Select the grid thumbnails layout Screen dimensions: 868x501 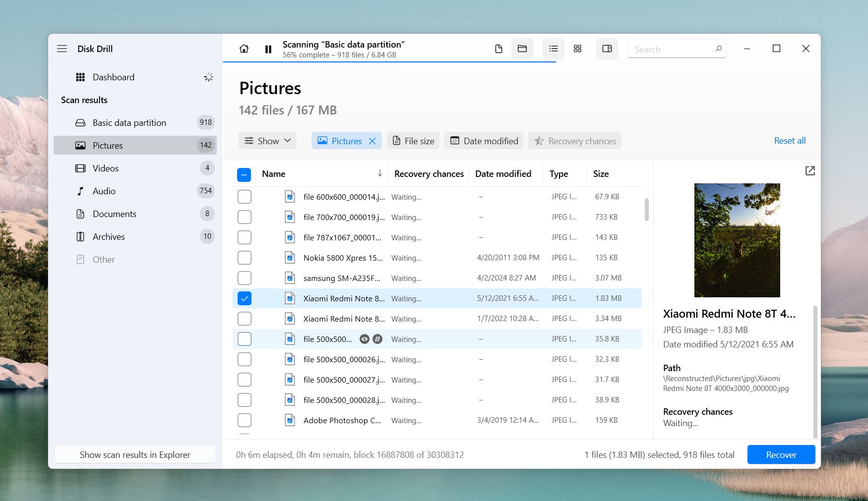[x=577, y=49]
